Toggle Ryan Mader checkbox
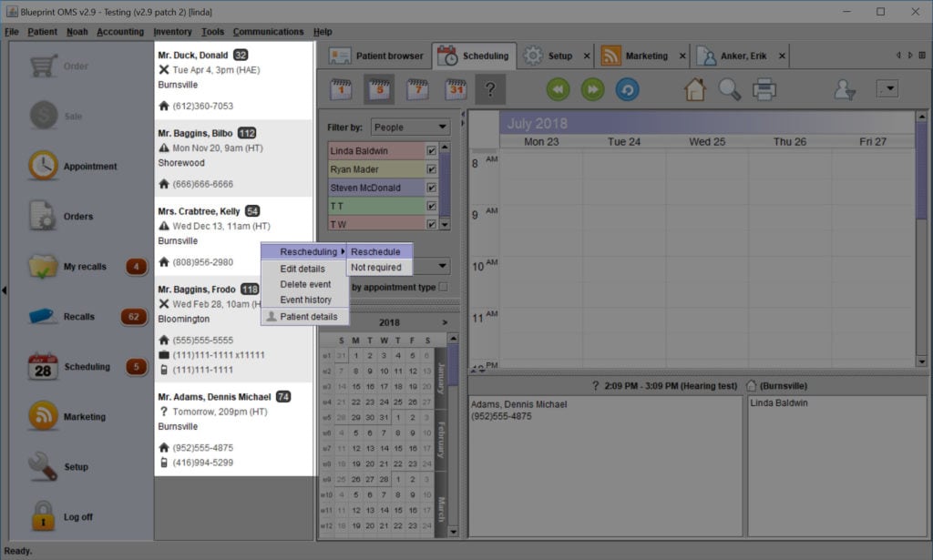 431,169
